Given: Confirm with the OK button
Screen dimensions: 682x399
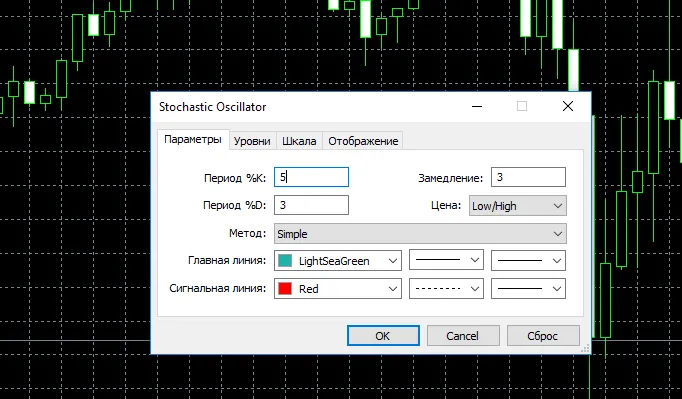Looking at the screenshot, I should [383, 335].
